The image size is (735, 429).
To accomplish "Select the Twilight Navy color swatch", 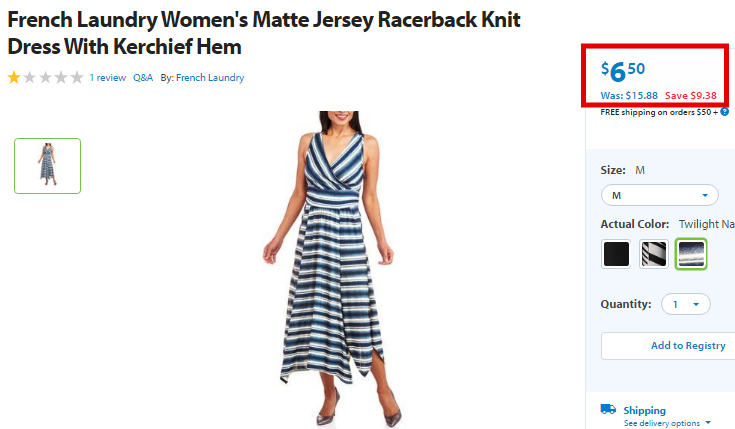I will (691, 254).
